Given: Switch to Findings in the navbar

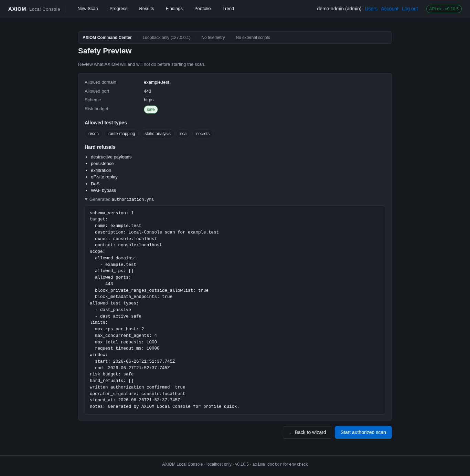Looking at the screenshot, I should (174, 9).
